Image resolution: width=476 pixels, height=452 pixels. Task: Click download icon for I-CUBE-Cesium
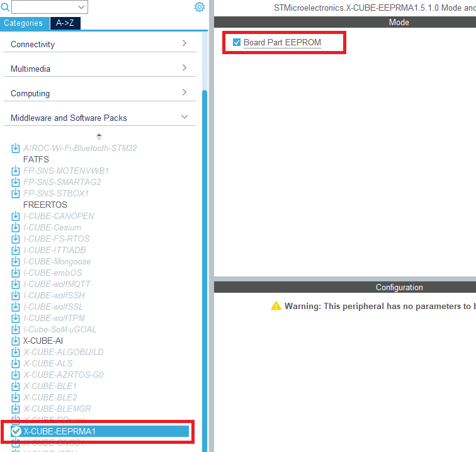16,227
